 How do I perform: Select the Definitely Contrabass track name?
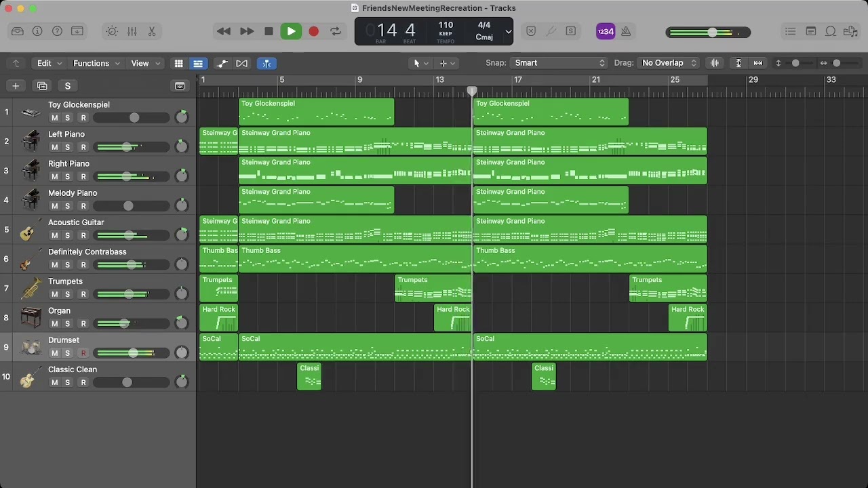[x=87, y=251]
